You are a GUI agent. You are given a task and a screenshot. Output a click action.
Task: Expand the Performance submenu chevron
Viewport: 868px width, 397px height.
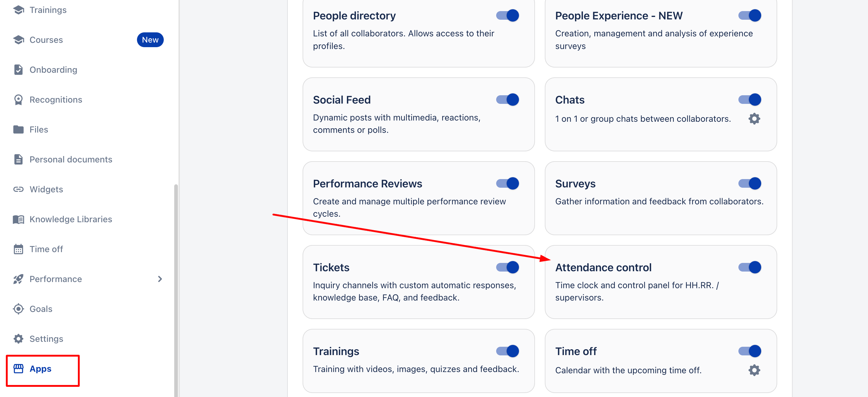pyautogui.click(x=160, y=279)
